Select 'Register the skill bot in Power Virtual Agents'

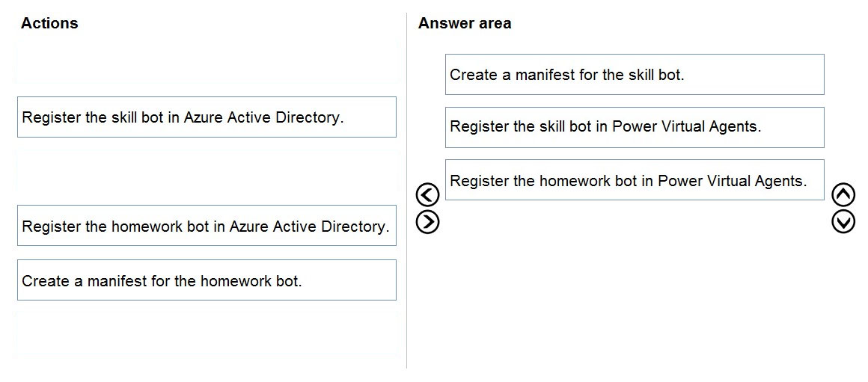point(635,127)
